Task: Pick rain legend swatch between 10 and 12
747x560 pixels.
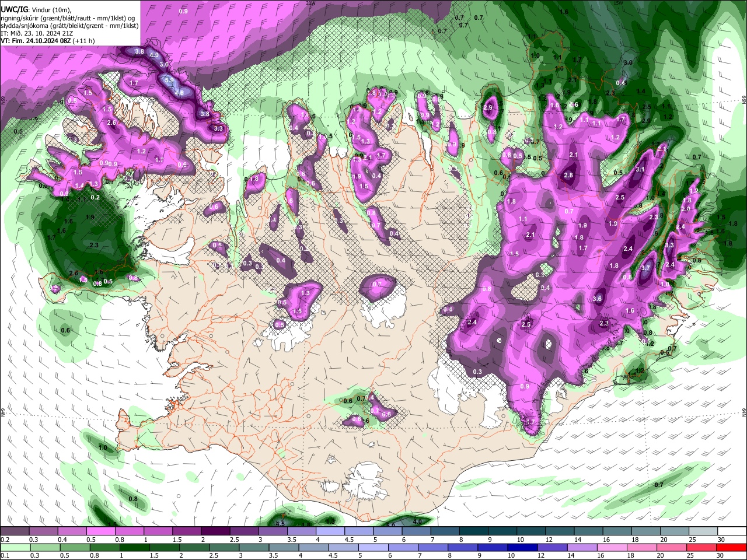Action: point(521,547)
